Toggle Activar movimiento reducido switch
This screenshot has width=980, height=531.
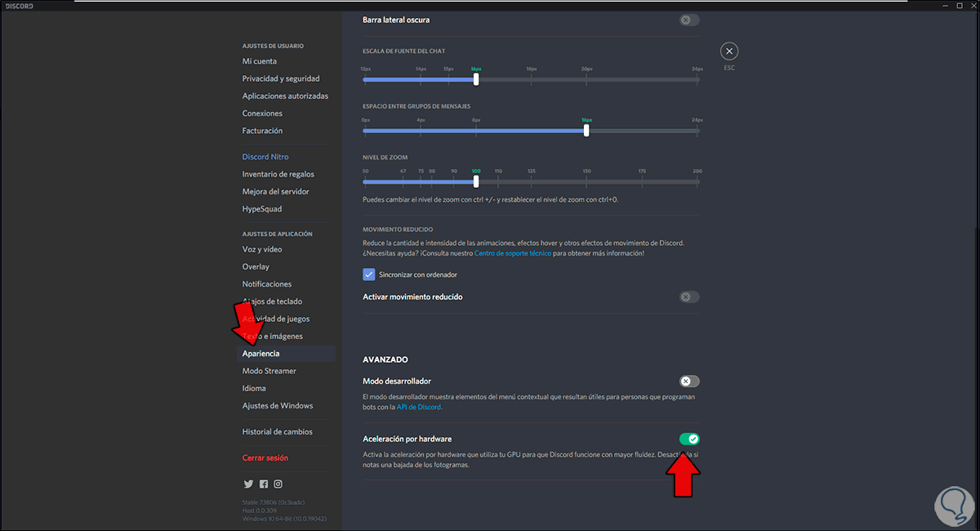[689, 297]
